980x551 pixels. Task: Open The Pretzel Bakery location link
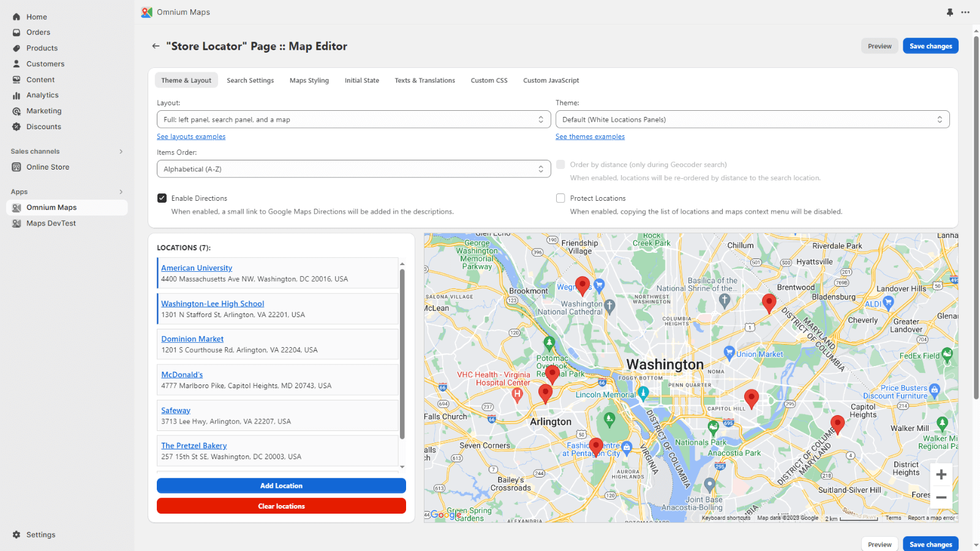point(194,446)
